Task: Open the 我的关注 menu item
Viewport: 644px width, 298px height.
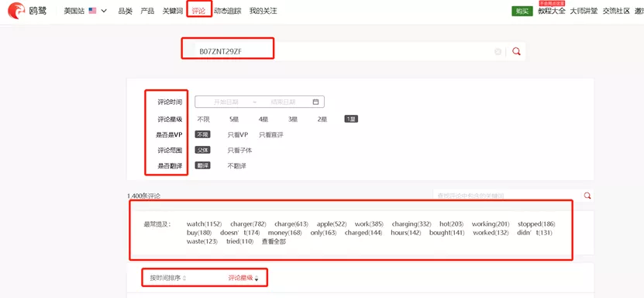Action: [x=263, y=11]
